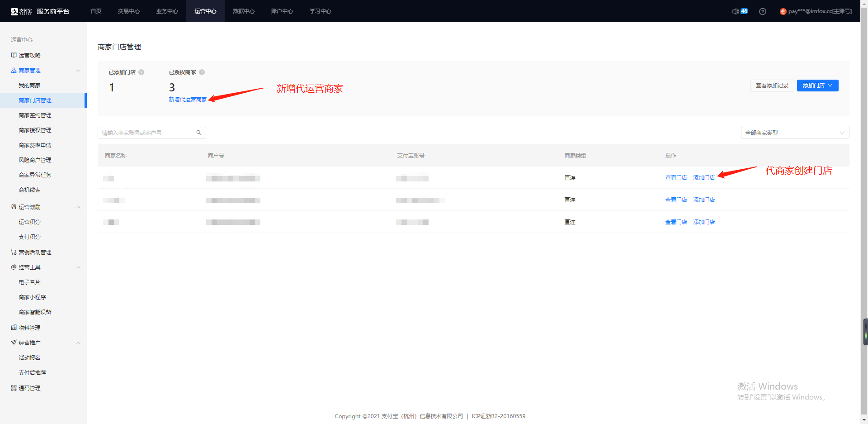
Task: Click the 运营激励 icon in sidebar
Action: 14,207
